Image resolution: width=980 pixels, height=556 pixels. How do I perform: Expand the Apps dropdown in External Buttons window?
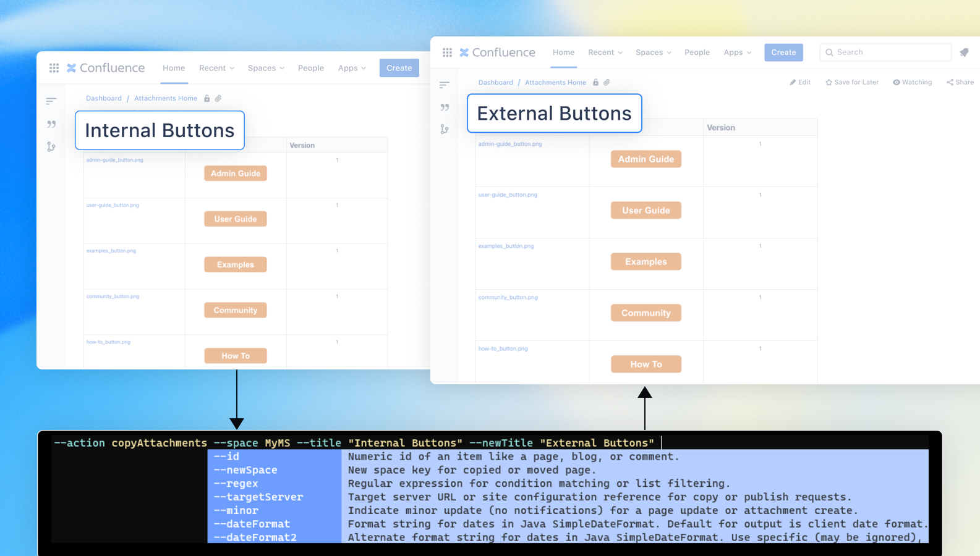[738, 53]
